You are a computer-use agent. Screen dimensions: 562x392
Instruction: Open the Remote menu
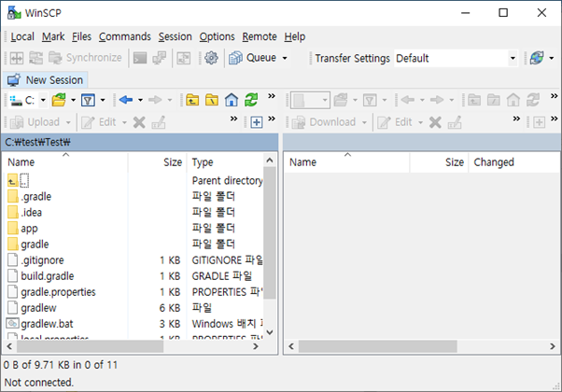pos(260,36)
